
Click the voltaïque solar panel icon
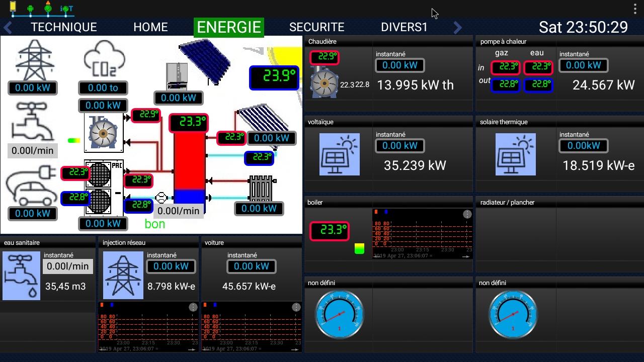tap(340, 154)
